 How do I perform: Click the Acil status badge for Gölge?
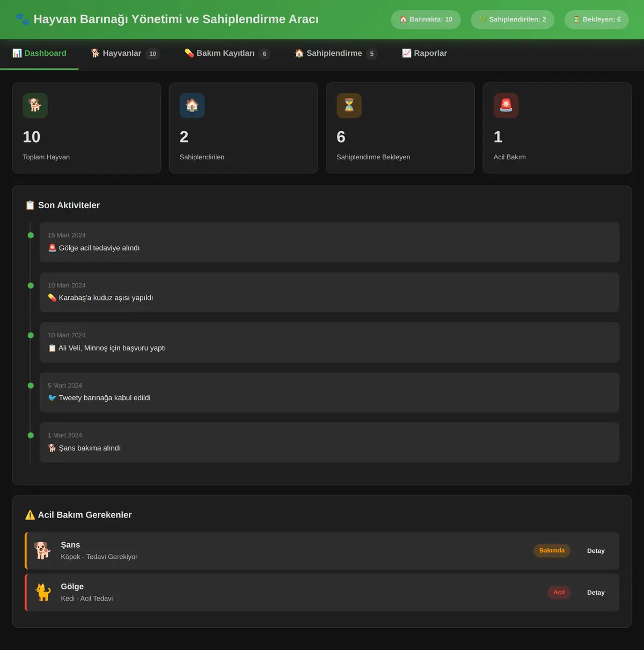[559, 593]
